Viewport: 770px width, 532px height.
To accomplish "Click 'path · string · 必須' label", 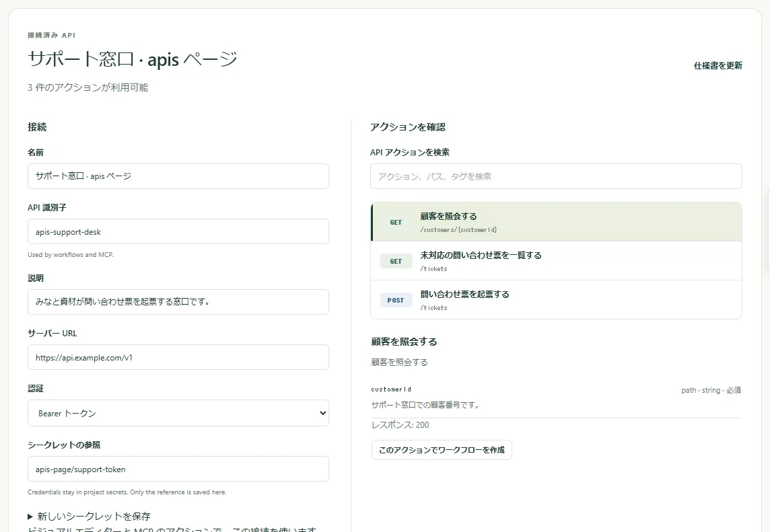I will [711, 390].
